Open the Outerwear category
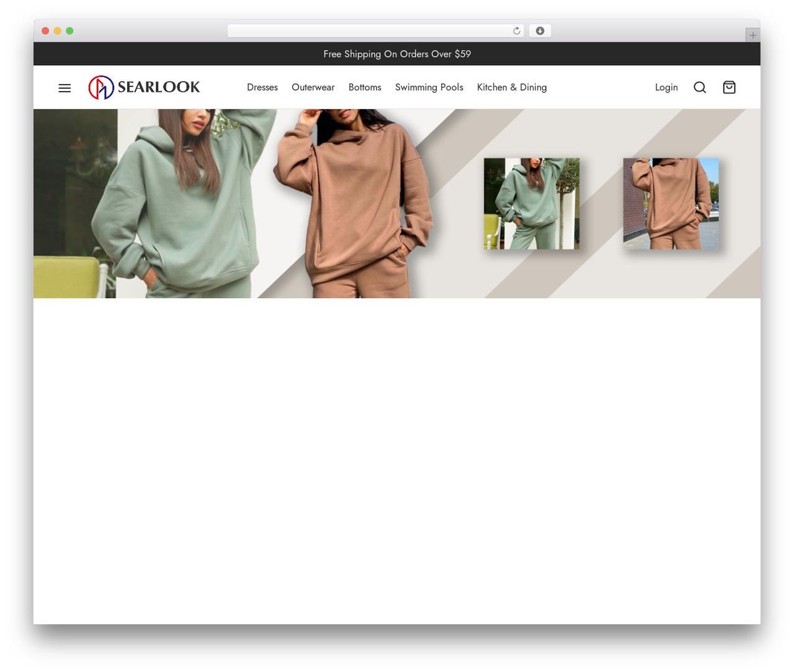794x672 pixels. click(313, 87)
